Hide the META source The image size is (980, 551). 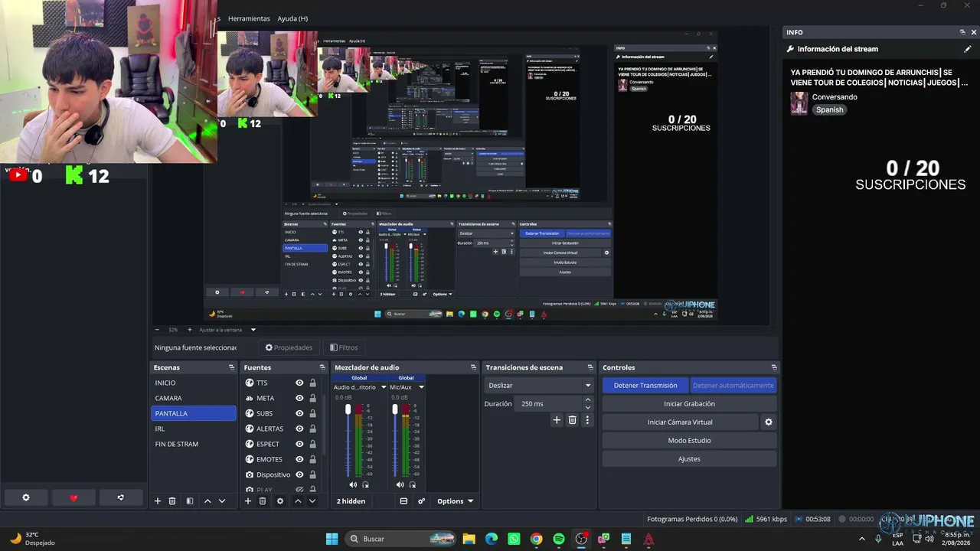(x=299, y=398)
